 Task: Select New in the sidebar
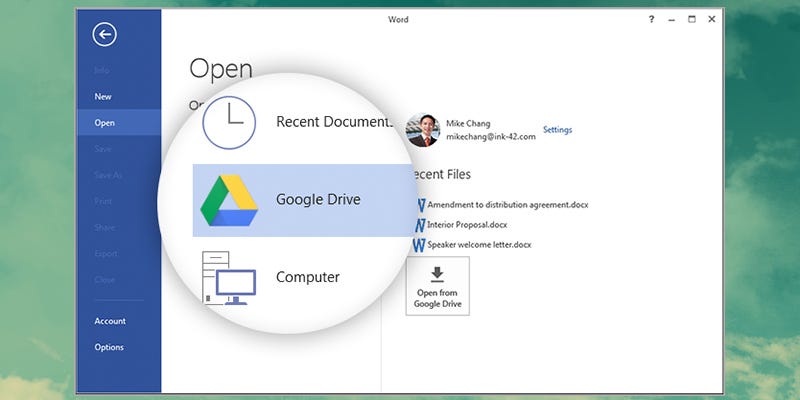pyautogui.click(x=103, y=96)
